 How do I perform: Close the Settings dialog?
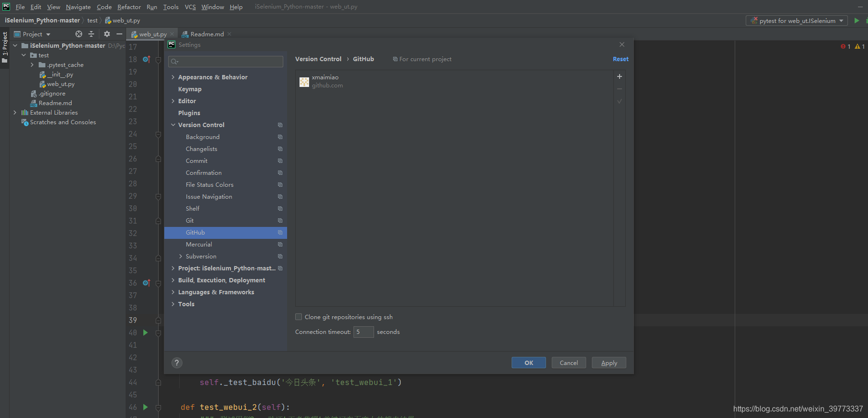(x=622, y=44)
